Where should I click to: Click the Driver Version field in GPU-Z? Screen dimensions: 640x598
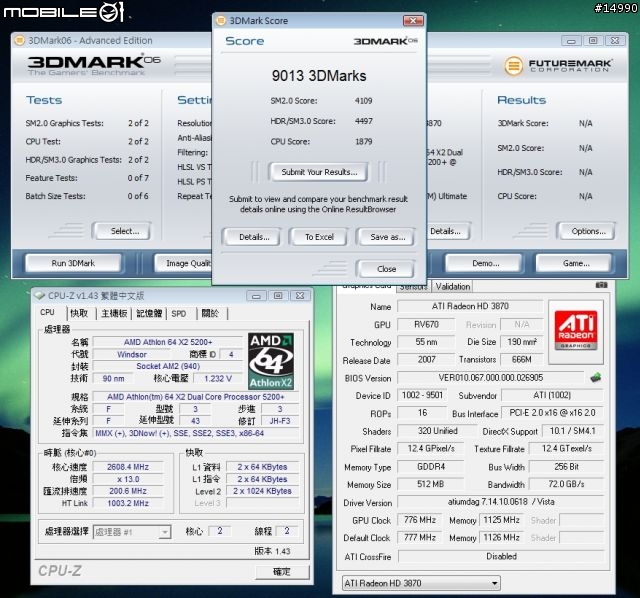click(500, 502)
